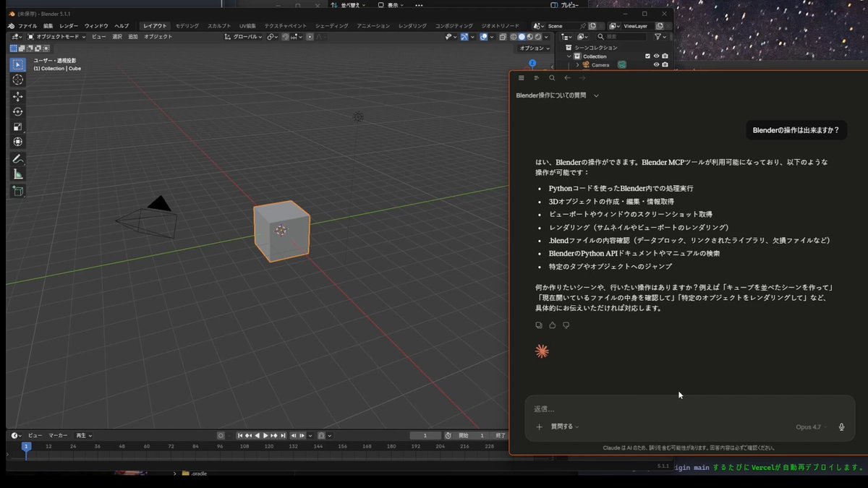Toggle Collection exclude checkbox in outliner

(647, 56)
